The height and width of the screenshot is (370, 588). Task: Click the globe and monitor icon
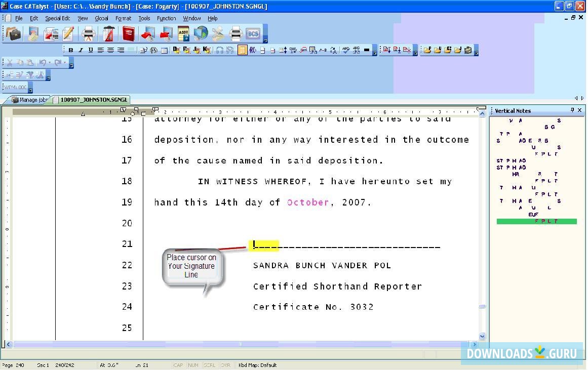click(201, 34)
